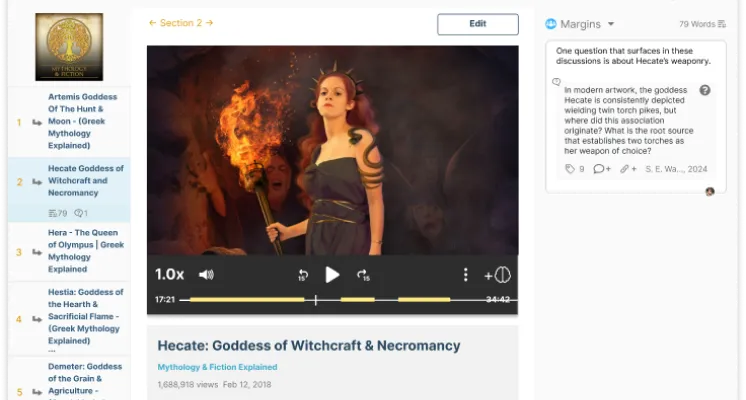Click the arrow icon beside Hera item
Viewport: 746px width, 400px height.
click(x=37, y=252)
